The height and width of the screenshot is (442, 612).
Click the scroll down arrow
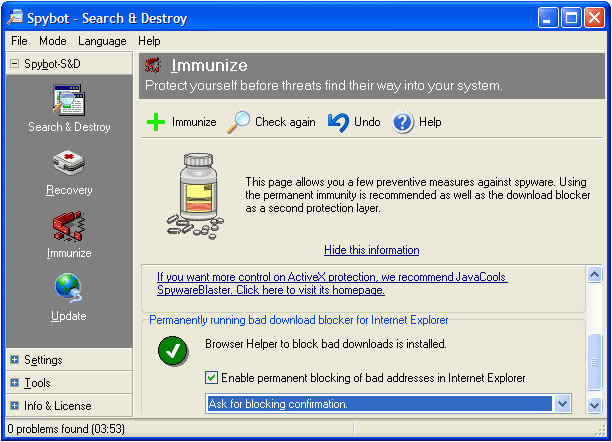[594, 405]
